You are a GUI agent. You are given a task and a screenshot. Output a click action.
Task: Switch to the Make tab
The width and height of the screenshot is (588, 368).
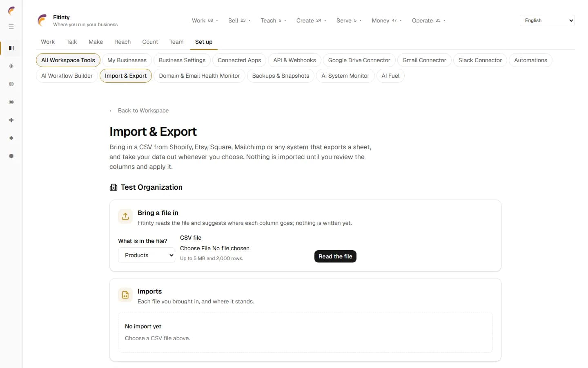[x=96, y=42]
